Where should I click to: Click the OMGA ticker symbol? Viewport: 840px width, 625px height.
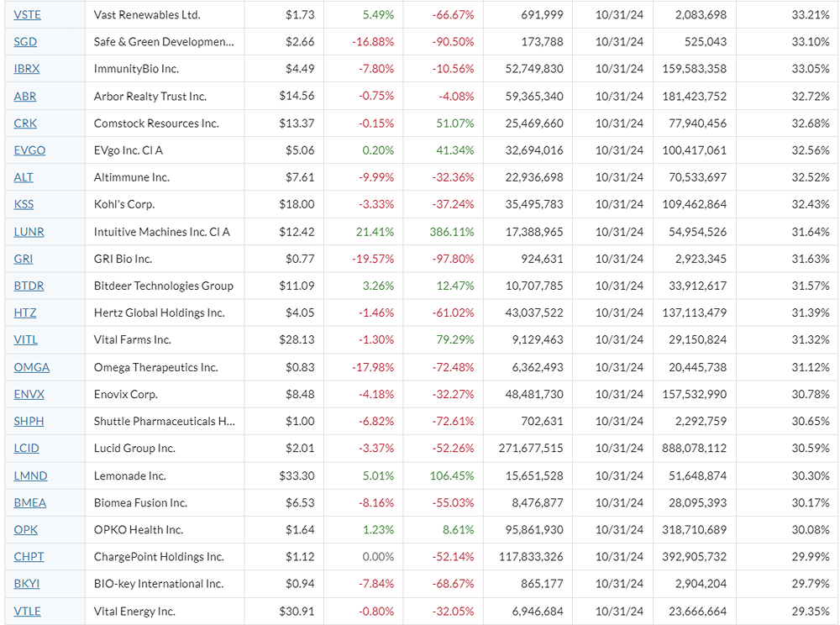(x=31, y=367)
